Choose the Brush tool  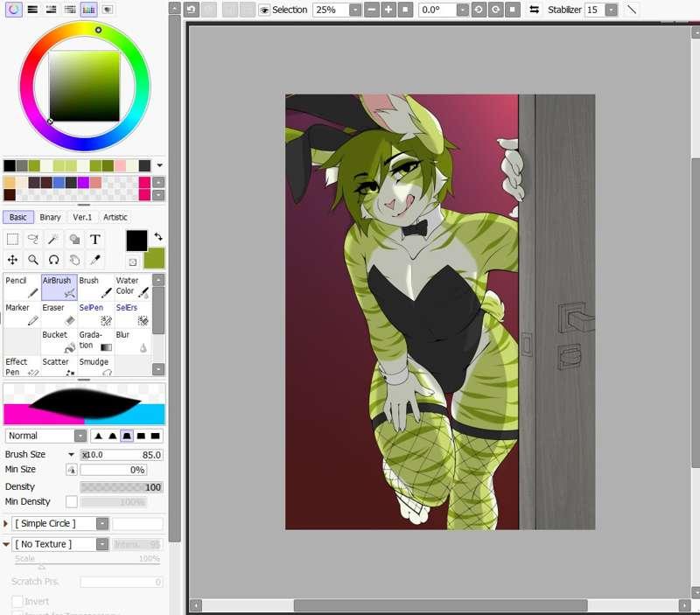(x=96, y=287)
